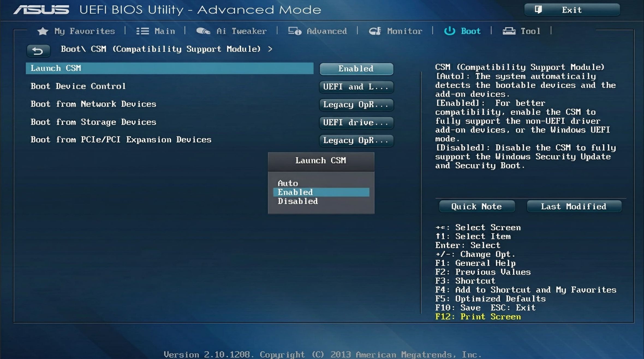Click the Exit door icon

538,10
